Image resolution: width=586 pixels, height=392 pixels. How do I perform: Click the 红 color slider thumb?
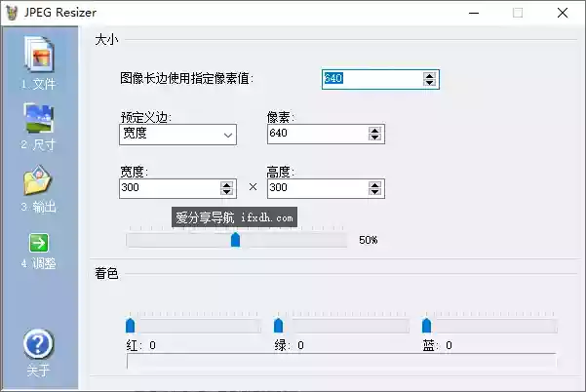(130, 325)
